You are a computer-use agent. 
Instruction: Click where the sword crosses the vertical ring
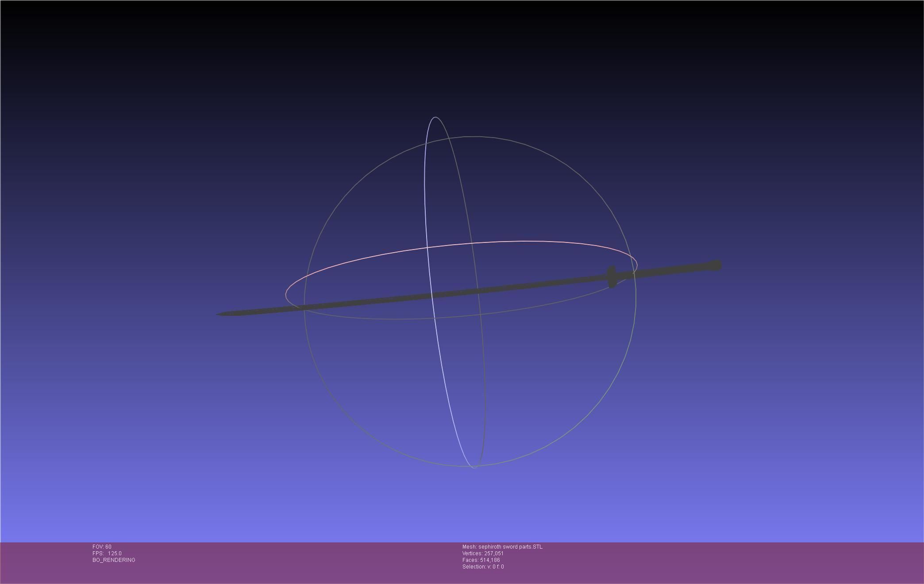click(x=432, y=295)
